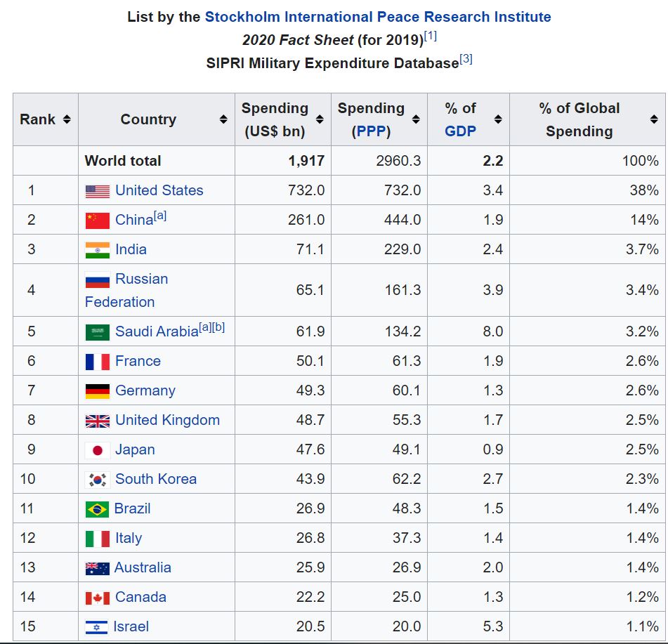Open the China country link
668x644 pixels.
coord(134,220)
